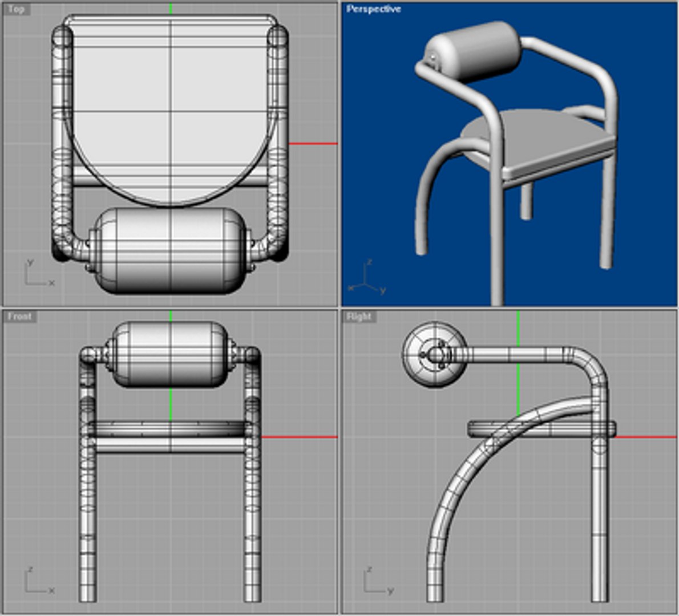Click the Perspective viewport title label
The image size is (679, 616).
pyautogui.click(x=374, y=9)
